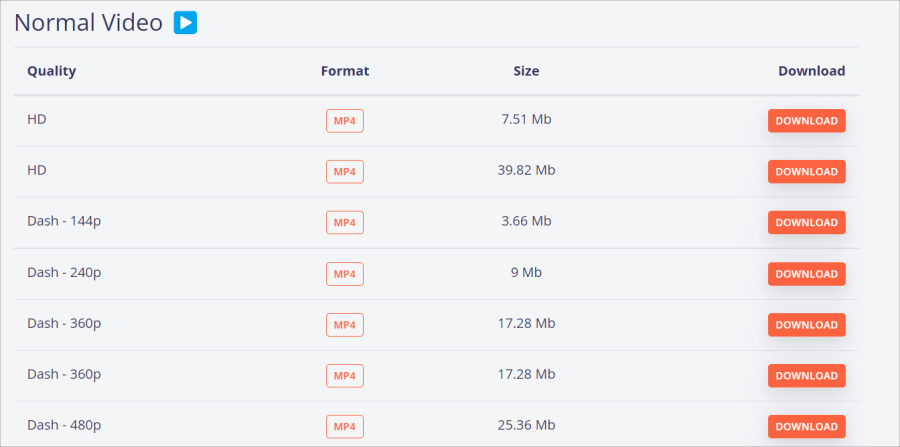
Task: Download the Dash - 480p video
Action: (806, 426)
